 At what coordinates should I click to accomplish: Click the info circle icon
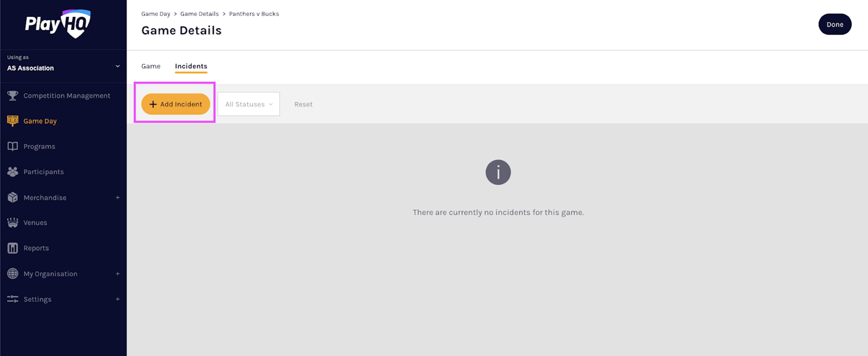pos(498,172)
